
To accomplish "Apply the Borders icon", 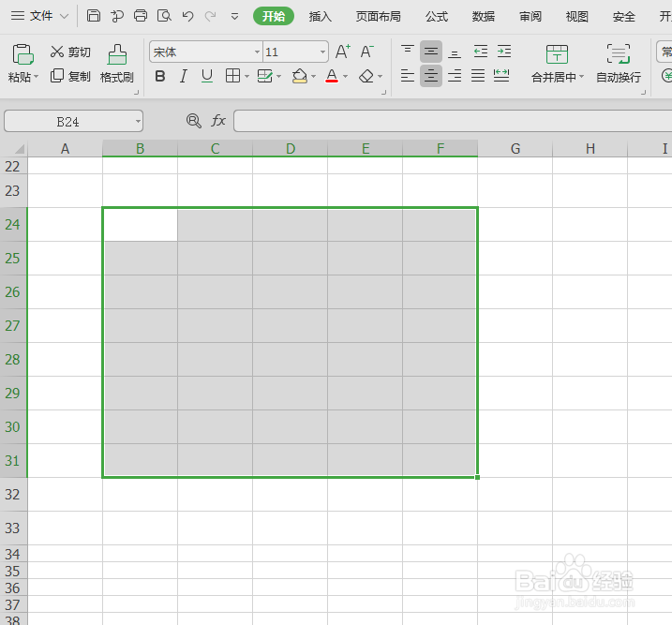I will click(x=232, y=76).
